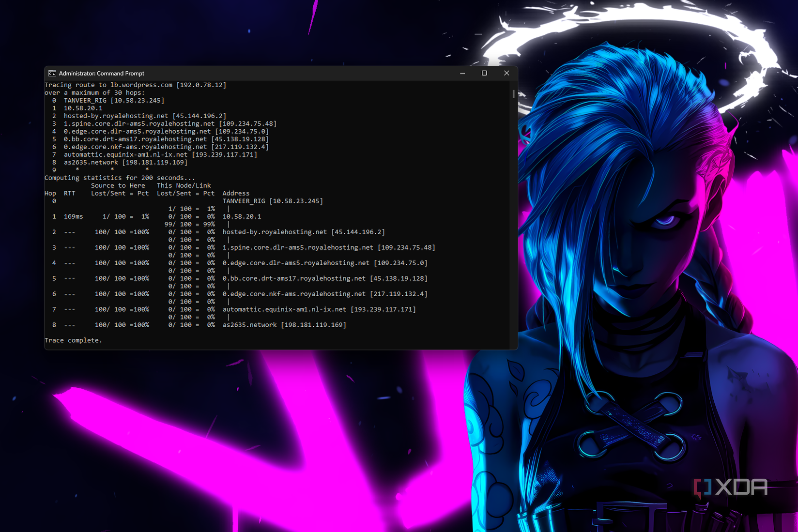Click 'as2635.network [198.181.119.169]' in statistics table

point(285,325)
